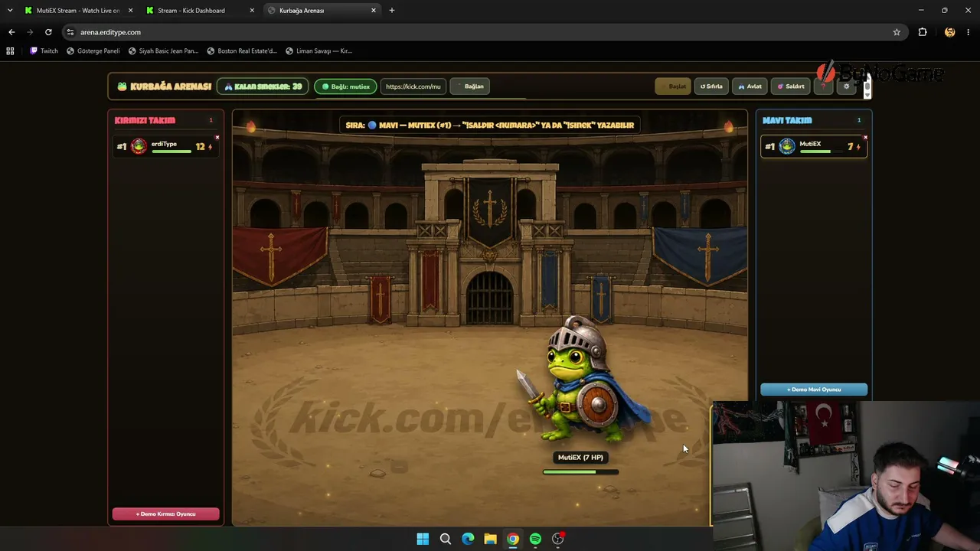980x551 pixels.
Task: Open the Liman Savaşı bookmark
Action: point(318,51)
